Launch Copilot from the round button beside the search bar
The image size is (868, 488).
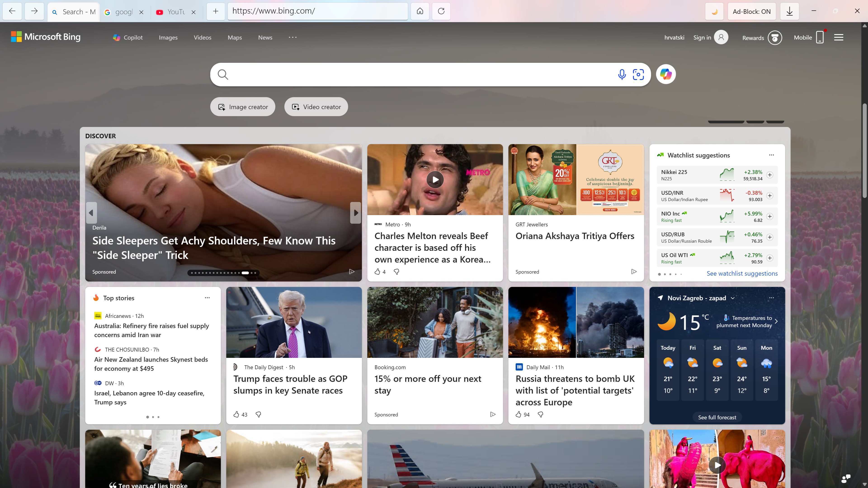click(x=666, y=74)
